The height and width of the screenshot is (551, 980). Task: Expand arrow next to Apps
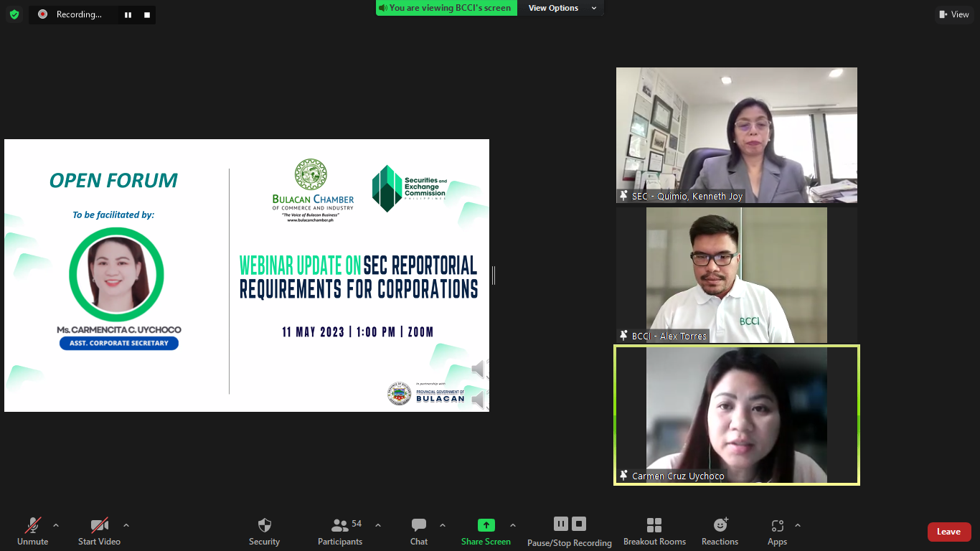tap(797, 525)
